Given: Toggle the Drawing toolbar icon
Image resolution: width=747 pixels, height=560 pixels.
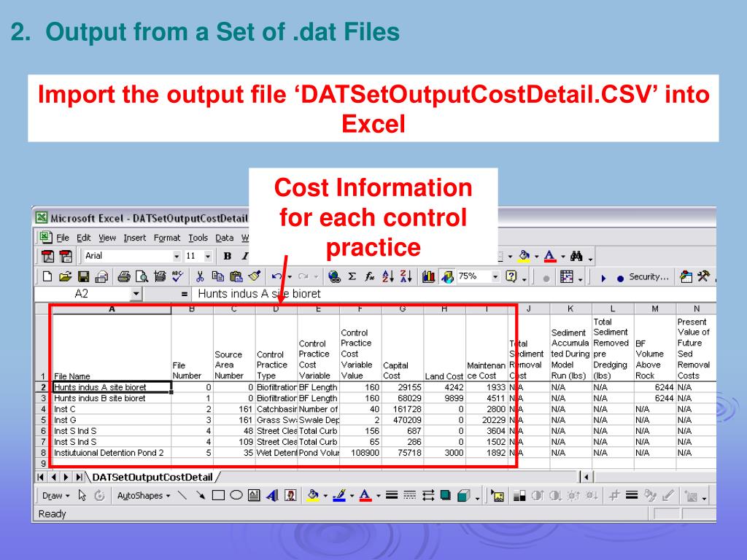Looking at the screenshot, I should coord(447,276).
